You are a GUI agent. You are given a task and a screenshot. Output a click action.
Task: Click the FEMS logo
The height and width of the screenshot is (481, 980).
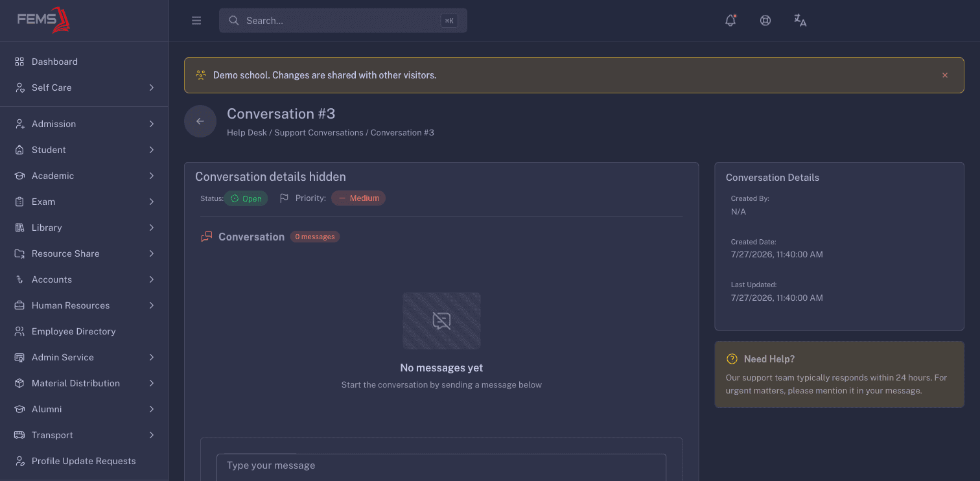tap(43, 19)
